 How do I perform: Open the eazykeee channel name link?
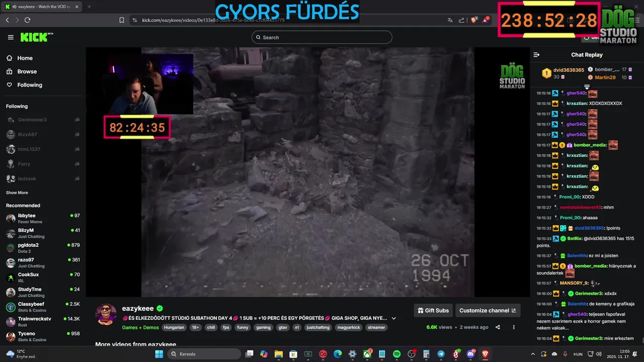tap(138, 308)
